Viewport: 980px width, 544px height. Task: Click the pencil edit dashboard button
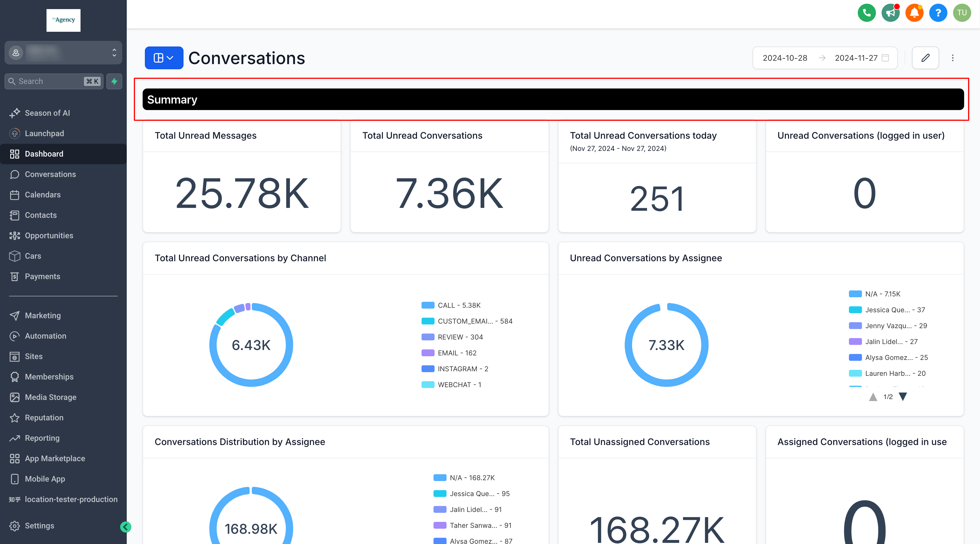point(925,58)
